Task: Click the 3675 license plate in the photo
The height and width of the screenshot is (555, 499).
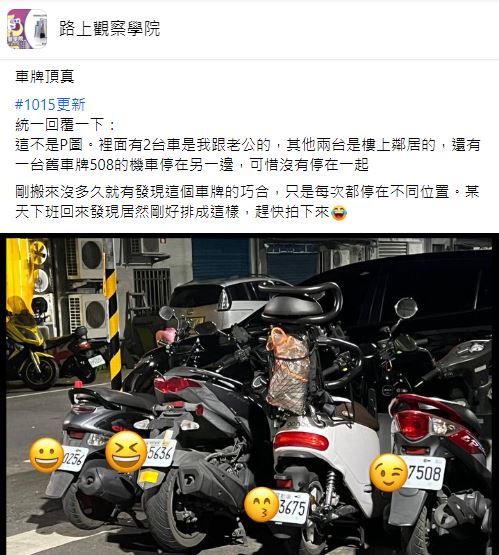Action: point(292,508)
